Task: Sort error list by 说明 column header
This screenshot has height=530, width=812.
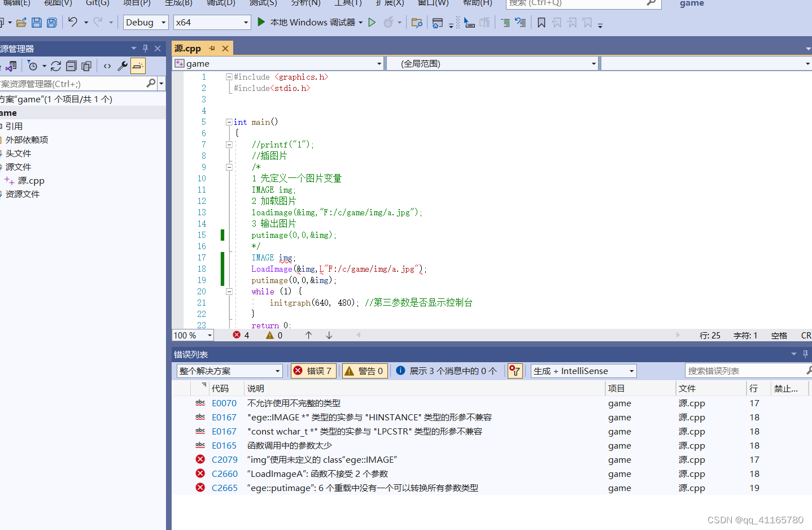Action: coord(425,388)
